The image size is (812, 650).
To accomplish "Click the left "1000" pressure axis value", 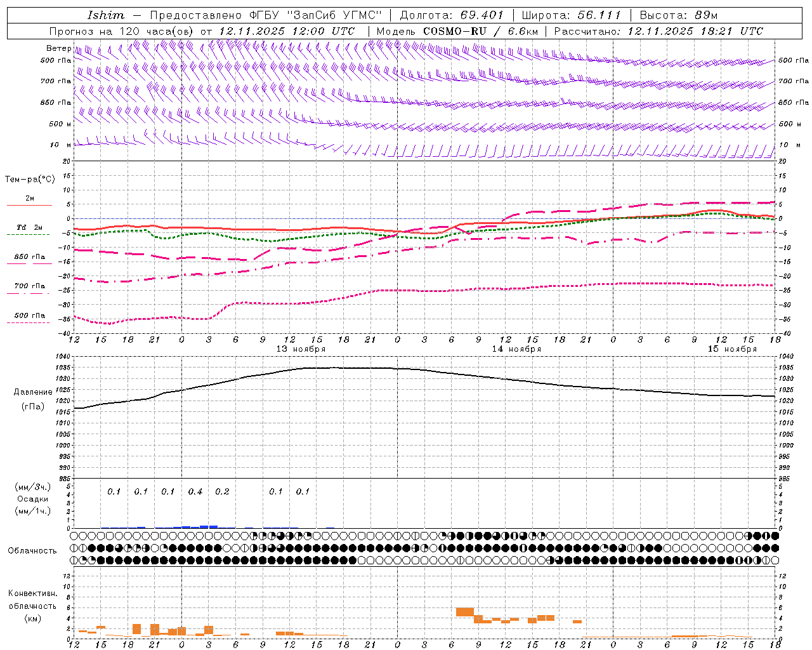I will tap(63, 446).
